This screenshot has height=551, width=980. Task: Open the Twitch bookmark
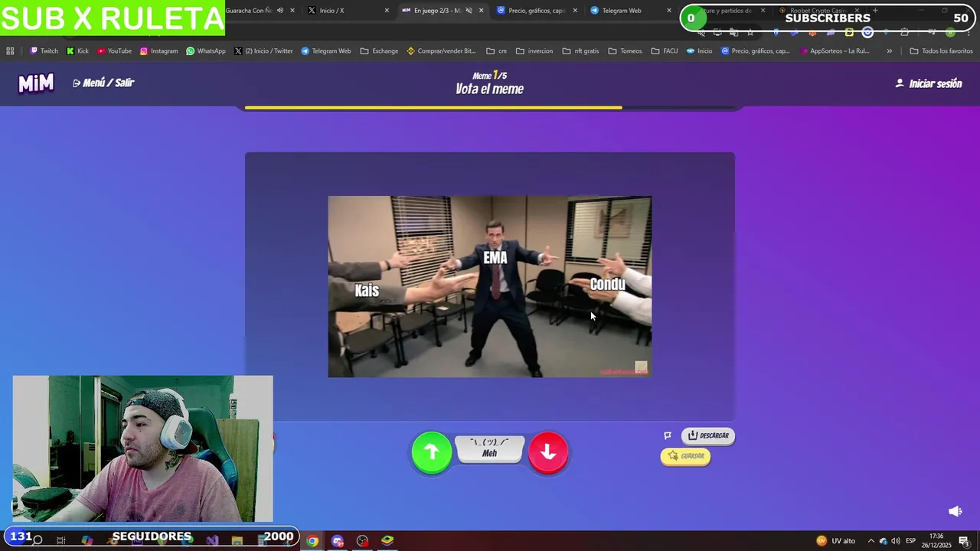pyautogui.click(x=44, y=51)
